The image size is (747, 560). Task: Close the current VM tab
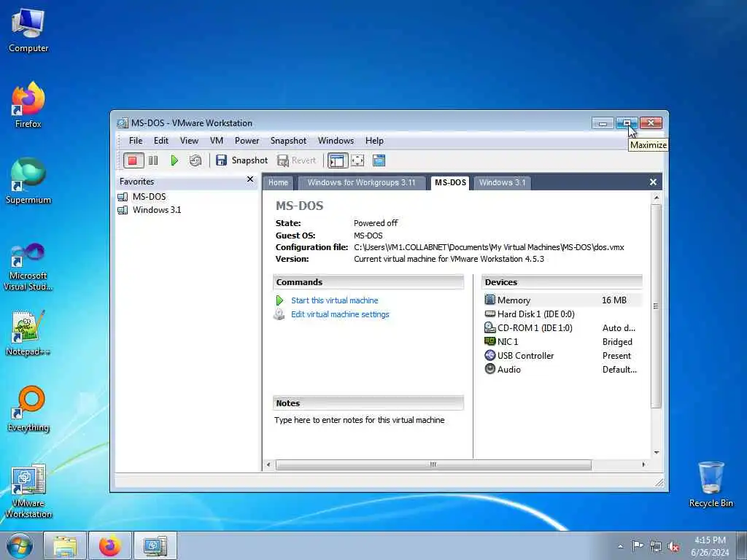point(653,182)
